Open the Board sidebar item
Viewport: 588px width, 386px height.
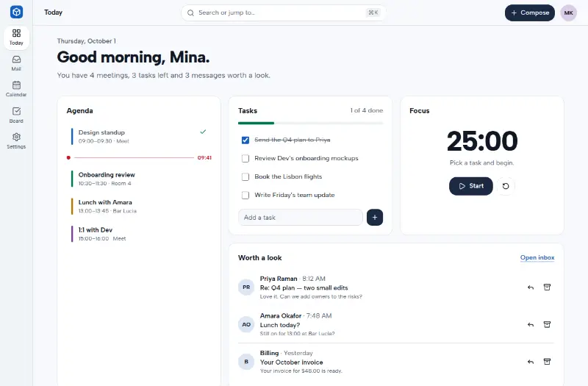pos(16,115)
